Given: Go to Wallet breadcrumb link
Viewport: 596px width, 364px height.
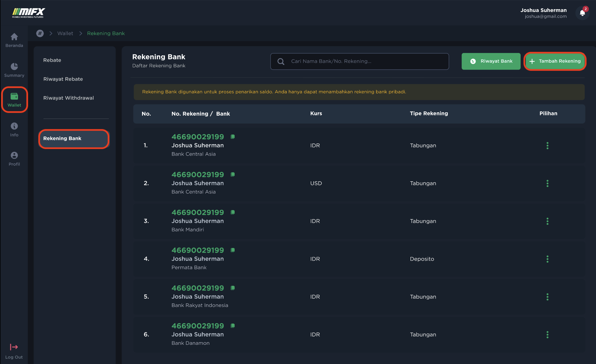Looking at the screenshot, I should 65,33.
